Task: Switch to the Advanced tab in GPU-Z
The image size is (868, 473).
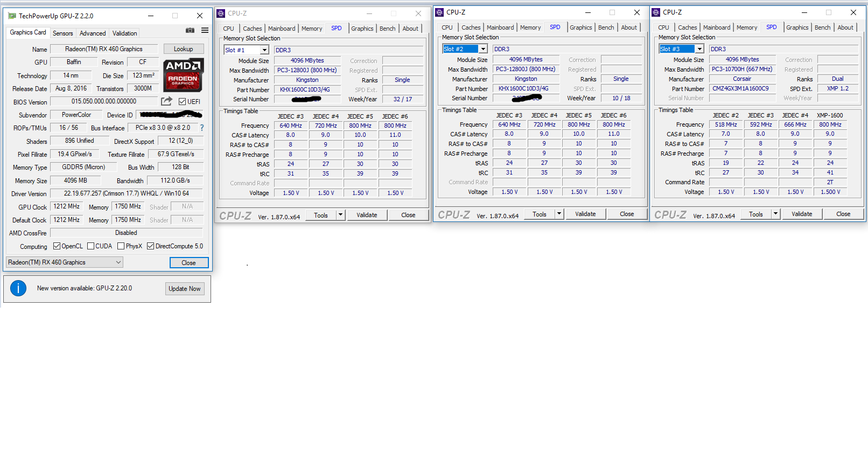Action: click(93, 33)
